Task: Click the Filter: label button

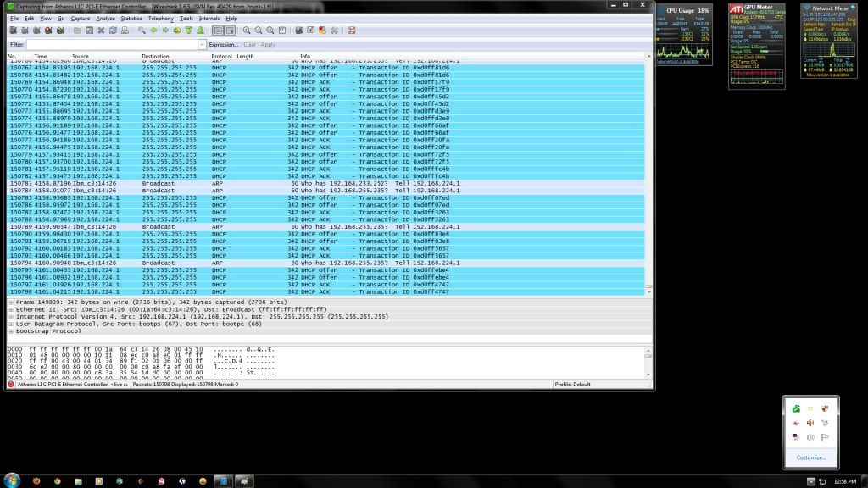Action: (x=17, y=44)
